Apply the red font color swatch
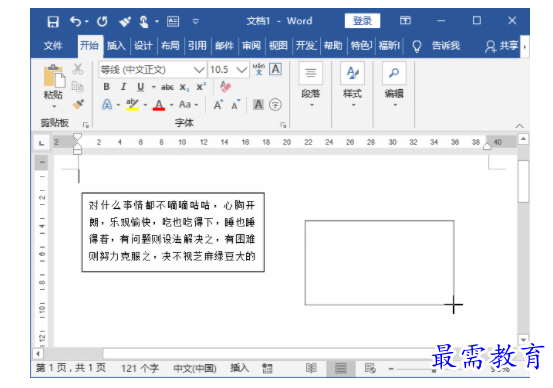Screen dimensions: 553x388 click(x=159, y=105)
